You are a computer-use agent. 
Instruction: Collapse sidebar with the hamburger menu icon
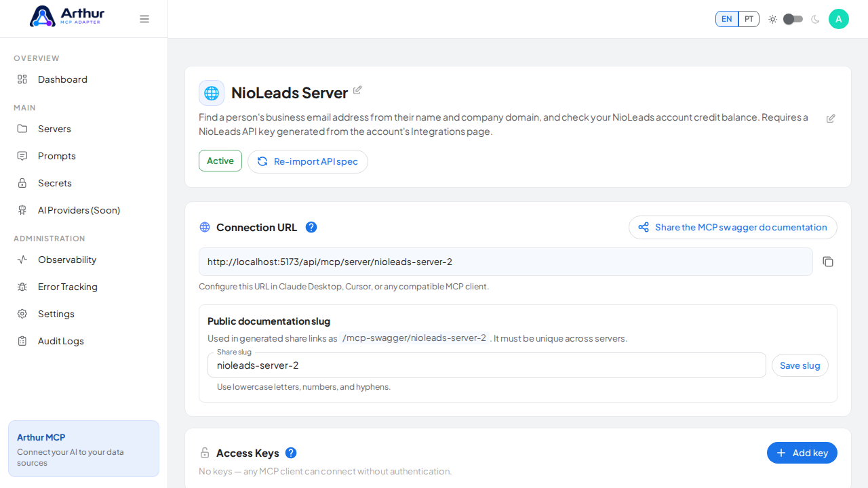tap(144, 19)
